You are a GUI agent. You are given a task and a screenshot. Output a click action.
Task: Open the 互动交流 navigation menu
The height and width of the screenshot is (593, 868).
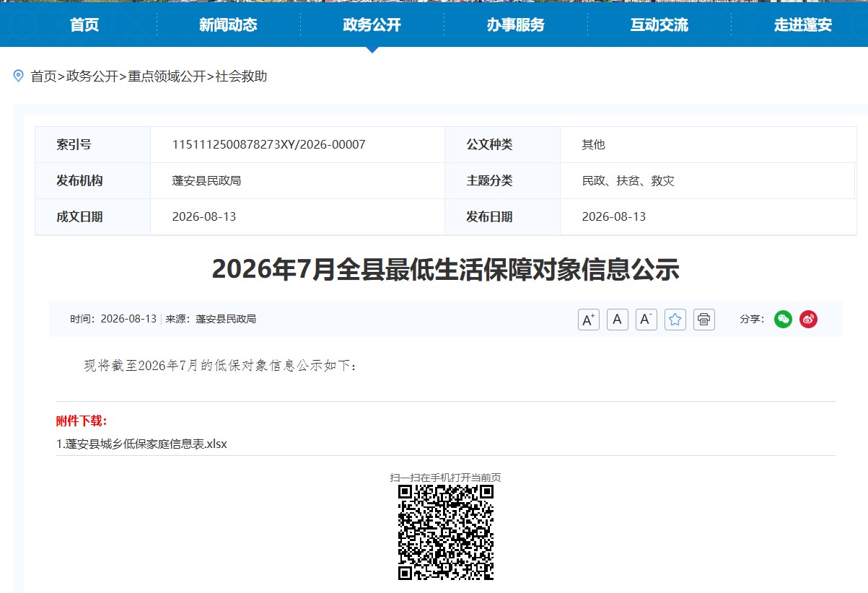pos(659,25)
